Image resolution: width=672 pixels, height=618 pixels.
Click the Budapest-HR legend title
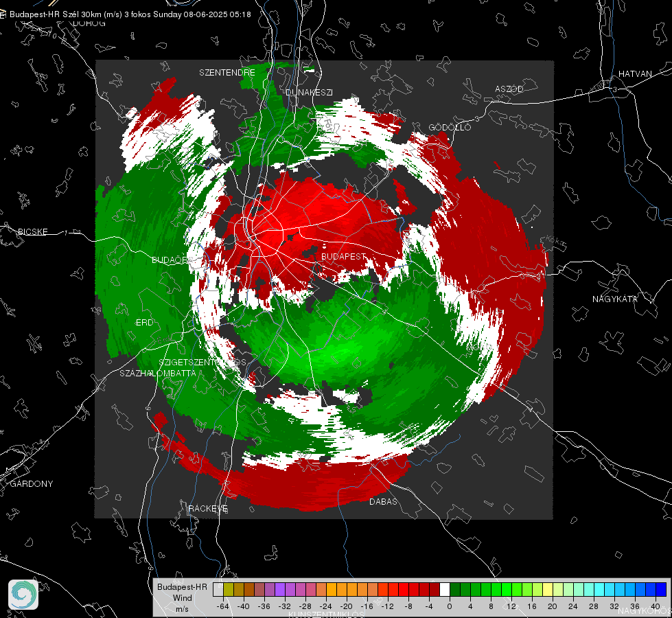pos(182,587)
